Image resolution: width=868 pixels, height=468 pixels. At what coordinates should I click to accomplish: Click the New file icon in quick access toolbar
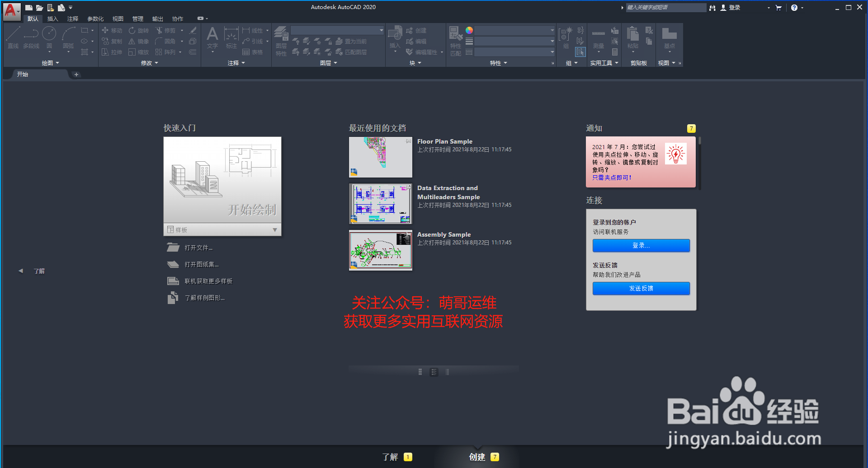click(x=28, y=8)
